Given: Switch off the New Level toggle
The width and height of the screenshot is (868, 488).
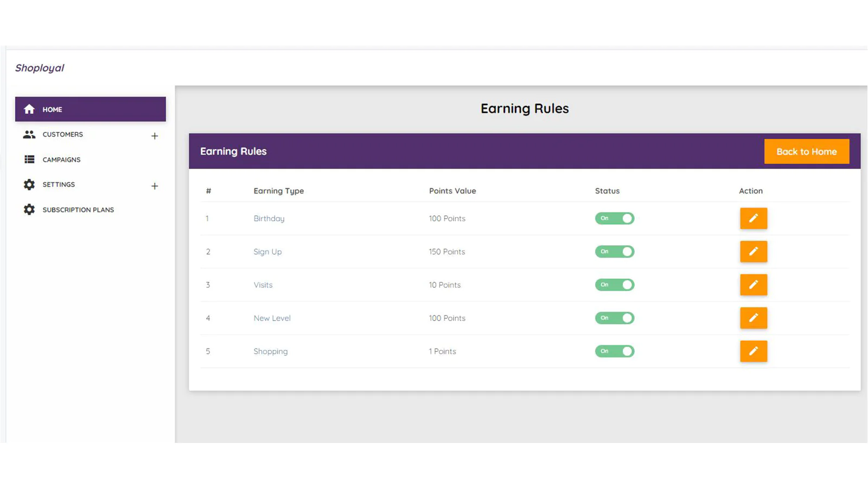Looking at the screenshot, I should pyautogui.click(x=615, y=318).
